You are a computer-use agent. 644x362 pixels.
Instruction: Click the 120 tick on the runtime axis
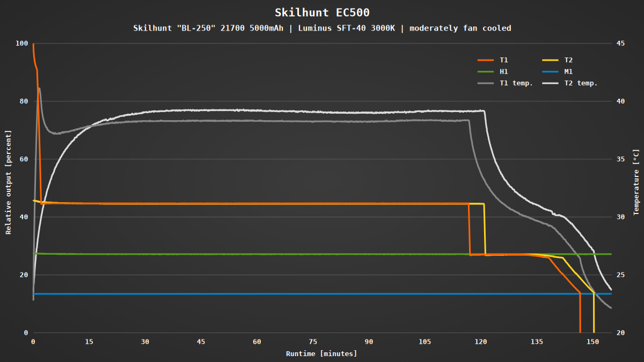tap(481, 342)
